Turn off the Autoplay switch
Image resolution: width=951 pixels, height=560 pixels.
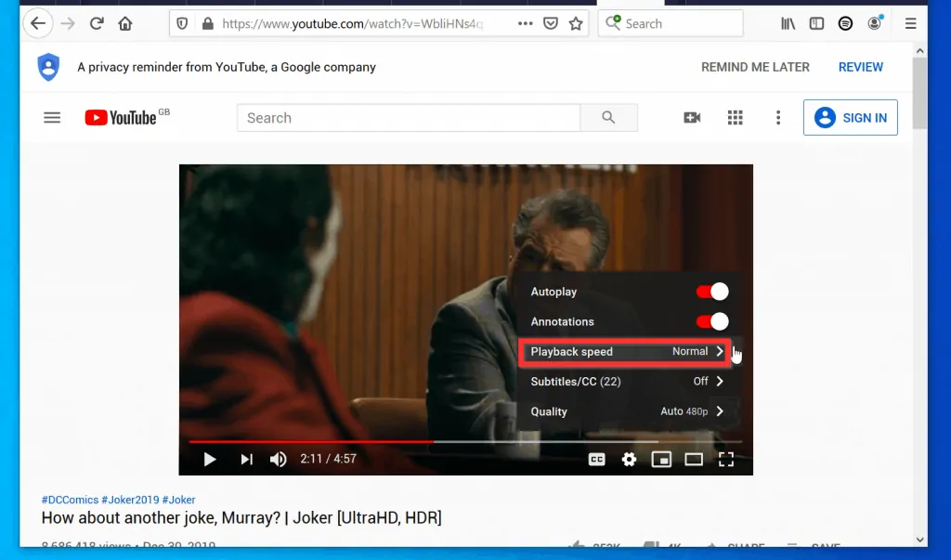point(712,292)
